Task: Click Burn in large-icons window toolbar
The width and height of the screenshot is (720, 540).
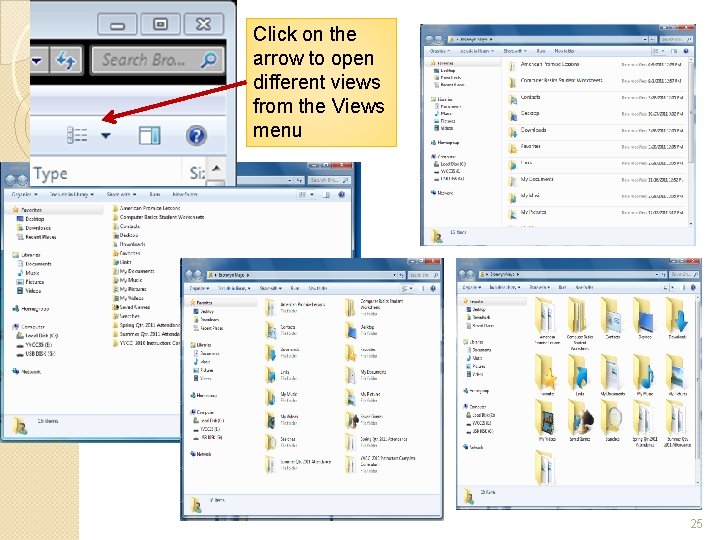Action: 562,287
